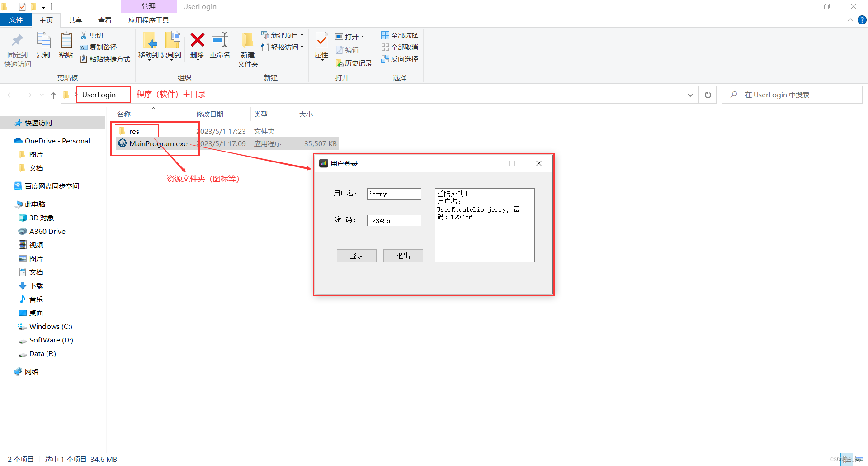868x466 pixels.
Task: Open Videos (视频) in sidebar
Action: point(36,245)
